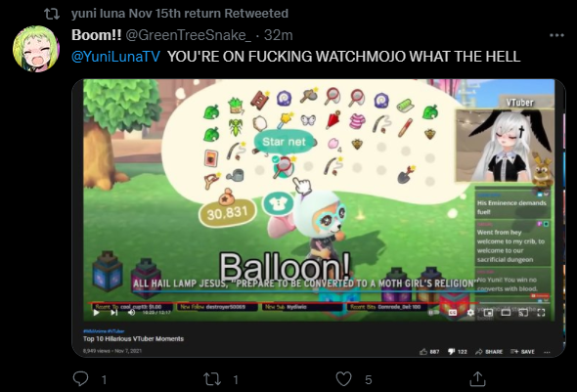Click the play button in the video screenshot
The height and width of the screenshot is (392, 577).
pyautogui.click(x=97, y=313)
